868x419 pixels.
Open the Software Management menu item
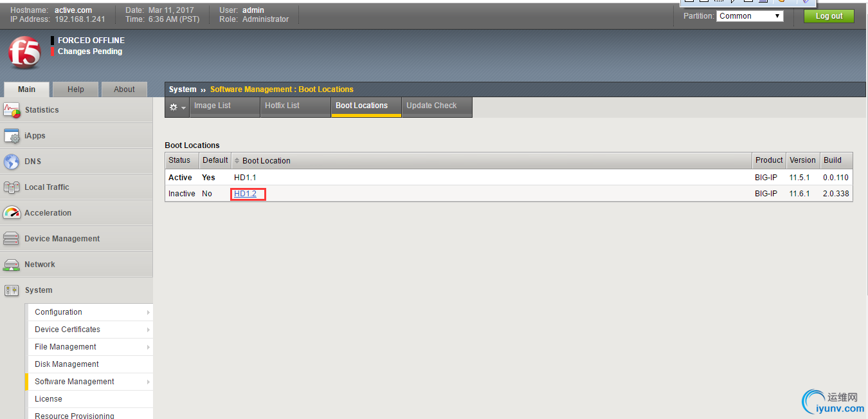[89, 382]
